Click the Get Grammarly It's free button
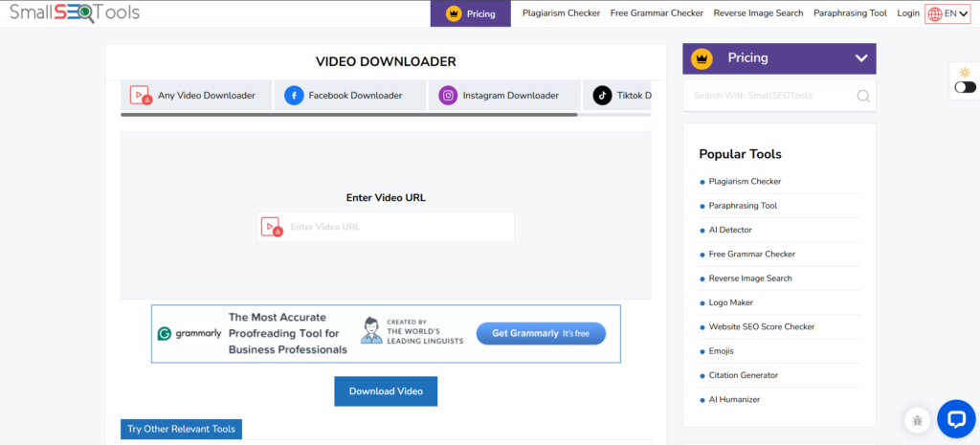Image resolution: width=980 pixels, height=445 pixels. click(542, 333)
